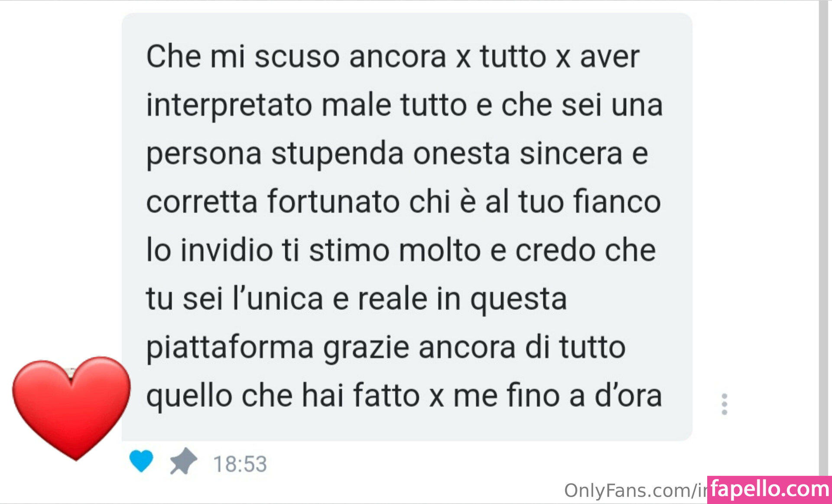Click the large red heart emoji
This screenshot has width=832, height=504.
(71, 408)
